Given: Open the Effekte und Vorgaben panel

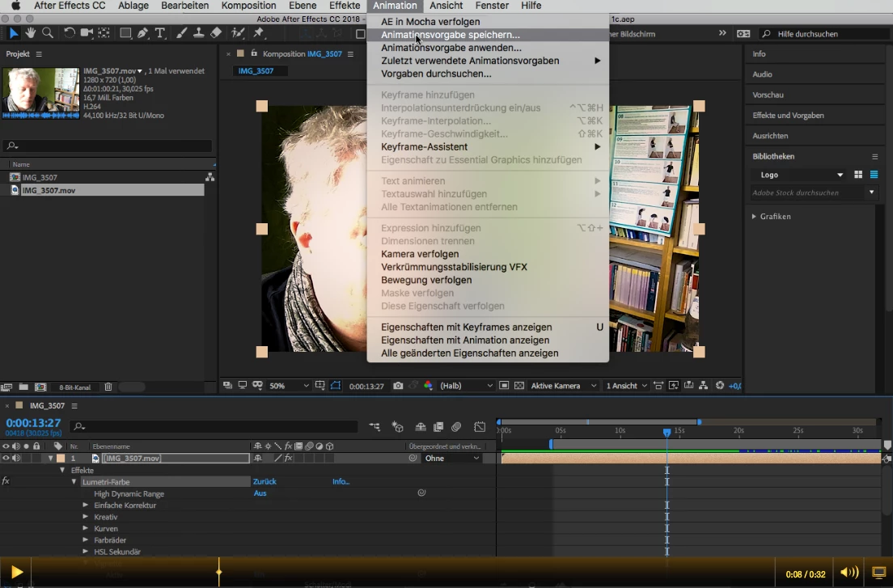Looking at the screenshot, I should click(788, 115).
